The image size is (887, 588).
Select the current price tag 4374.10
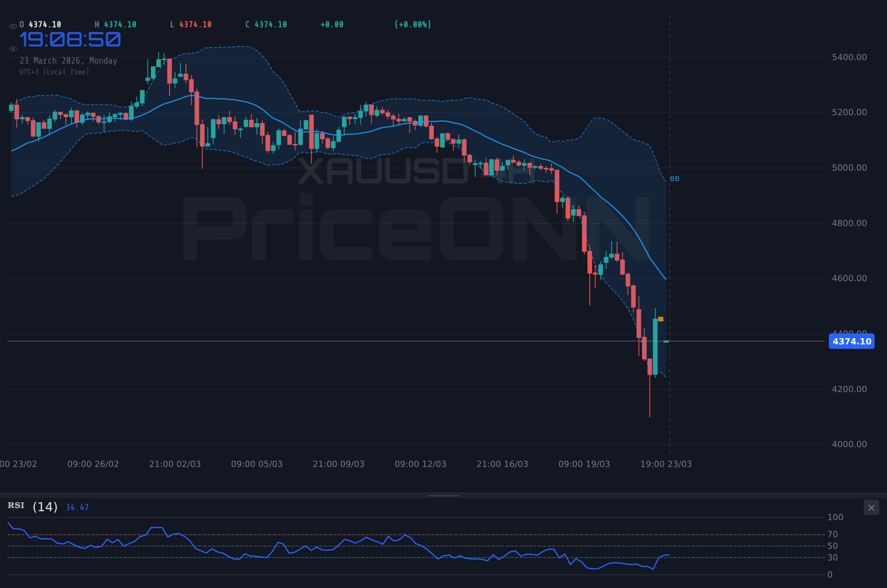coord(852,341)
